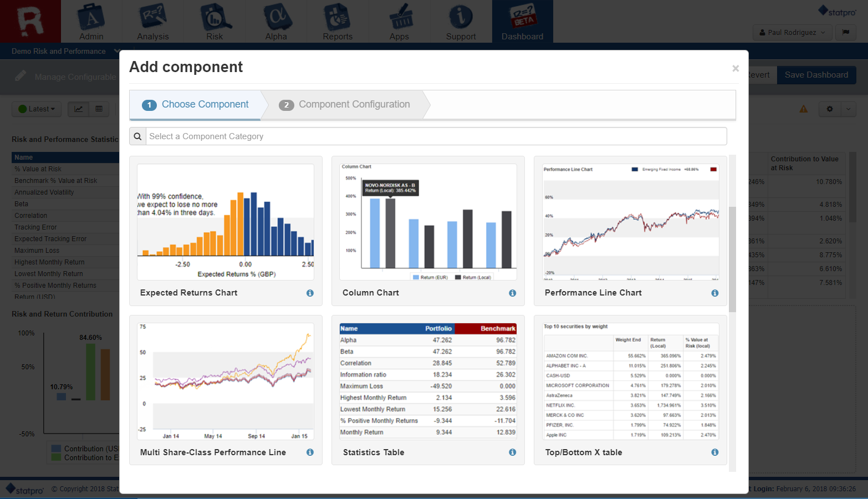The image size is (868, 499).
Task: Open the Paul Rodriguez user dropdown
Action: click(792, 33)
